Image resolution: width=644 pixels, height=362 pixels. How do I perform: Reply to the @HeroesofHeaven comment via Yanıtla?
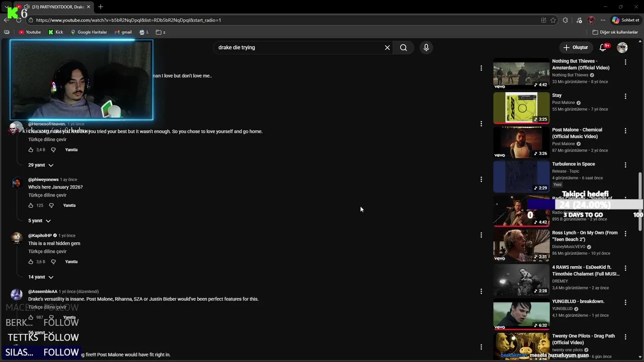[x=71, y=150]
